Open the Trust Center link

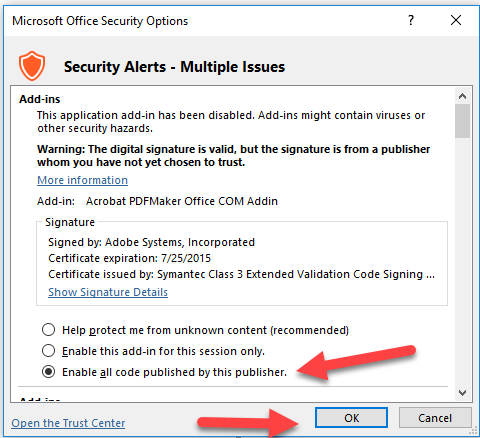click(x=68, y=423)
